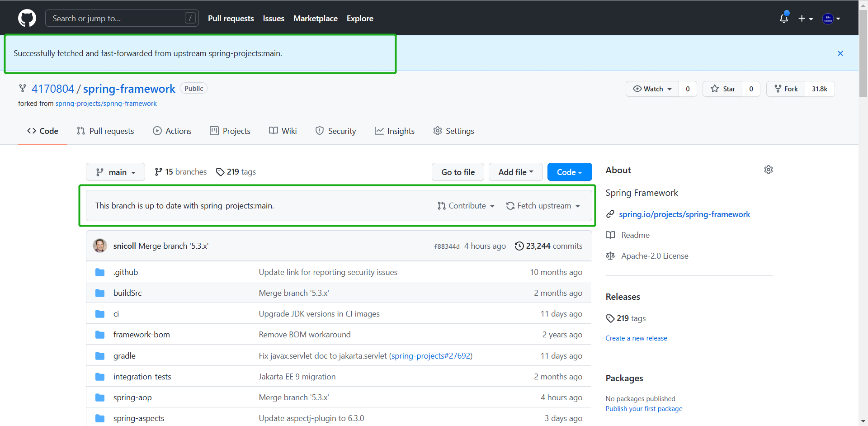Click the fork count 31.8k
Viewport: 868px width, 426px height.
pos(820,89)
